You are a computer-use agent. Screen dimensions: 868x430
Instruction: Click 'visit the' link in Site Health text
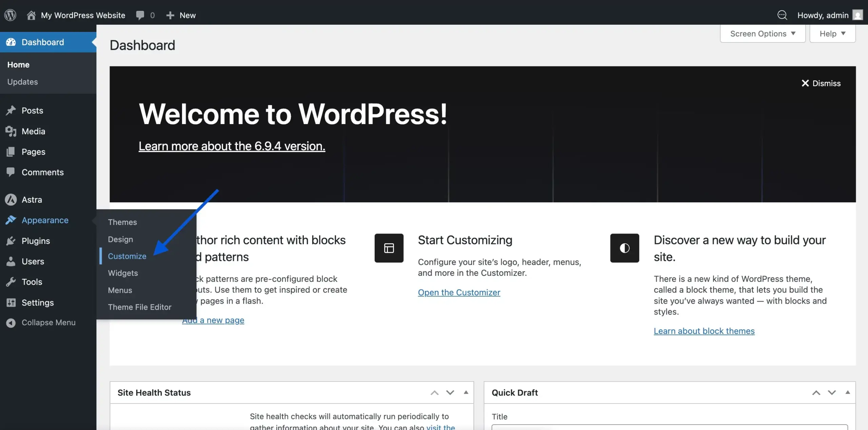point(440,427)
